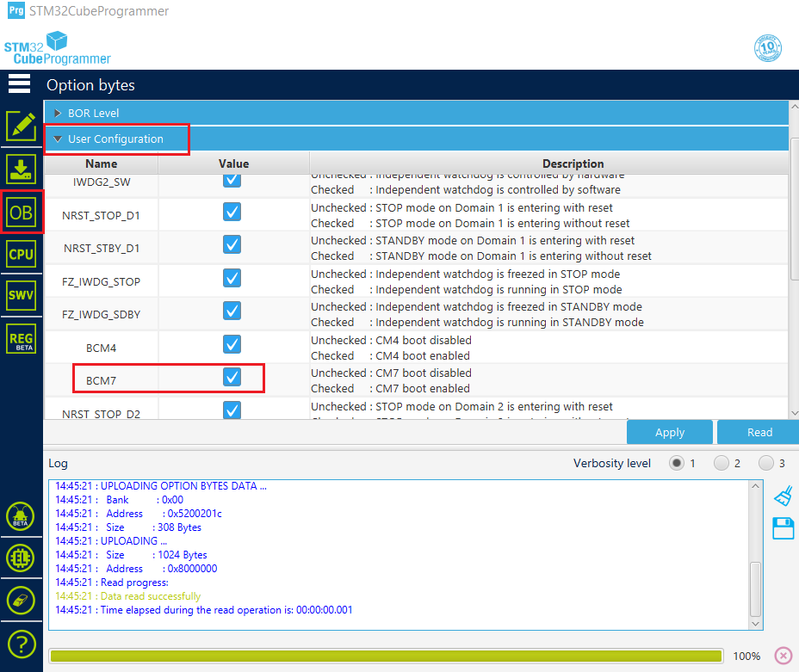Click the "Address : 0x5200201c" log line
The height and width of the screenshot is (672, 799).
coord(139,513)
